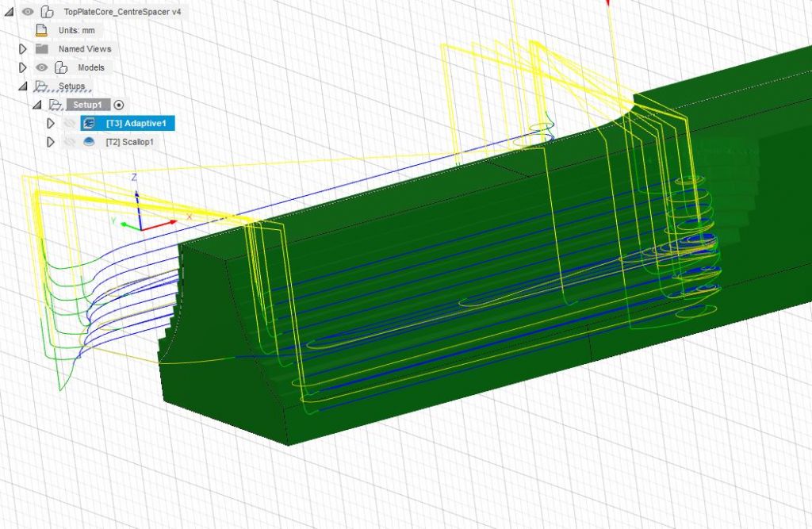Toggle toolpath visibility for Scallop1
812x529 pixels.
70,142
